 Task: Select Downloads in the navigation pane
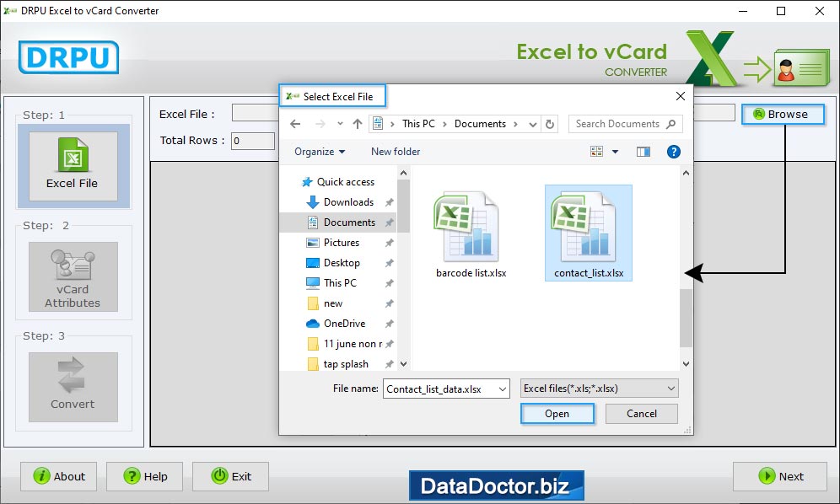pyautogui.click(x=349, y=202)
